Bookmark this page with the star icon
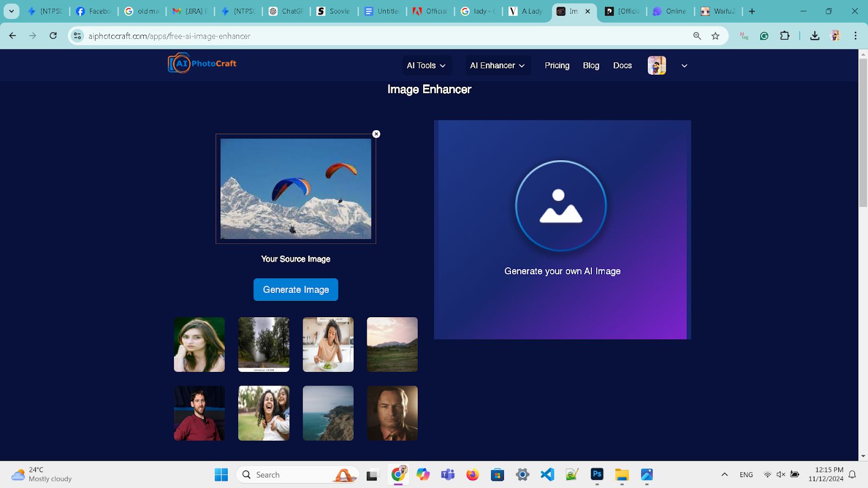This screenshot has width=868, height=488. pos(716,36)
